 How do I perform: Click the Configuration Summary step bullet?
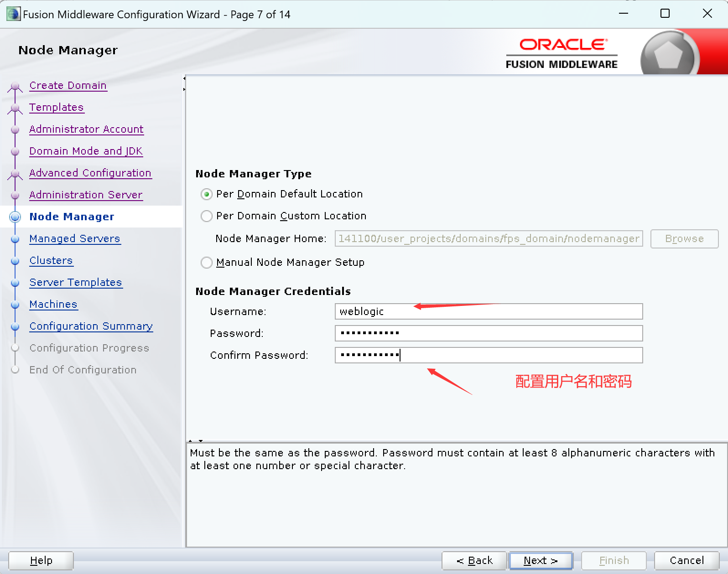click(x=15, y=326)
